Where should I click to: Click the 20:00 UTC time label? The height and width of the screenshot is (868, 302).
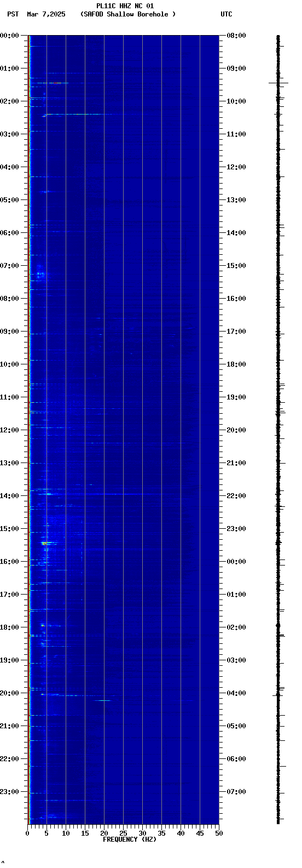tap(236, 430)
